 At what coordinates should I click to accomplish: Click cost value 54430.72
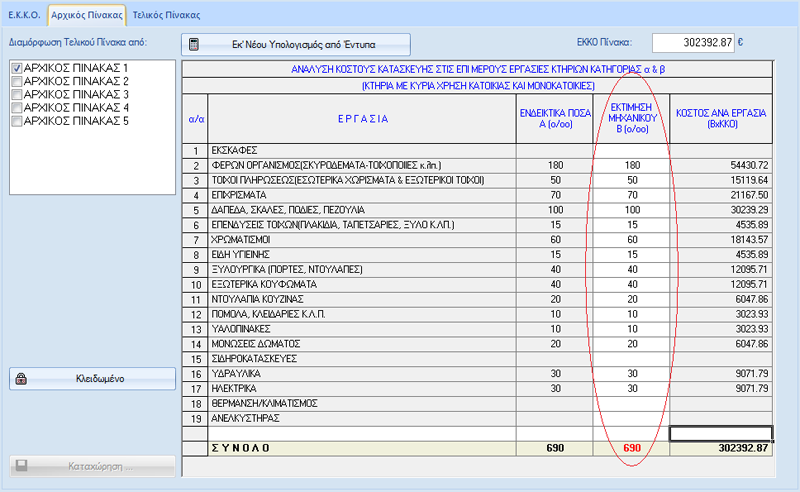[721, 165]
